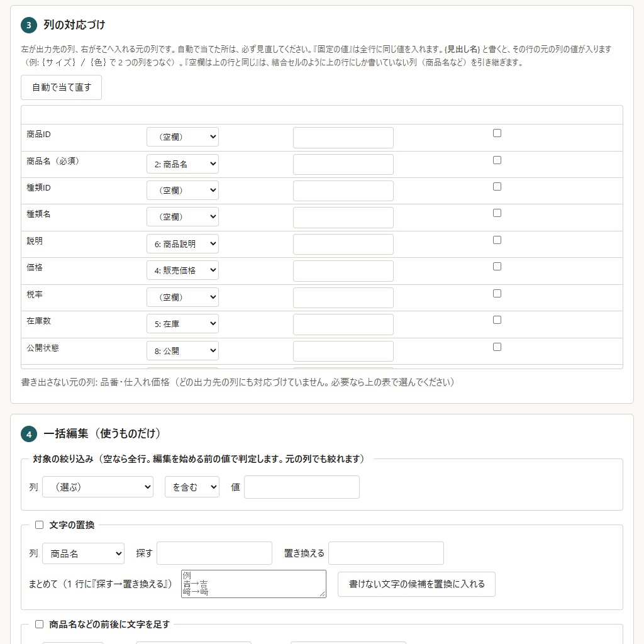Screen dimensions: 644x644
Task: Tick the checkbox in the 税率 row
Action: [x=497, y=293]
